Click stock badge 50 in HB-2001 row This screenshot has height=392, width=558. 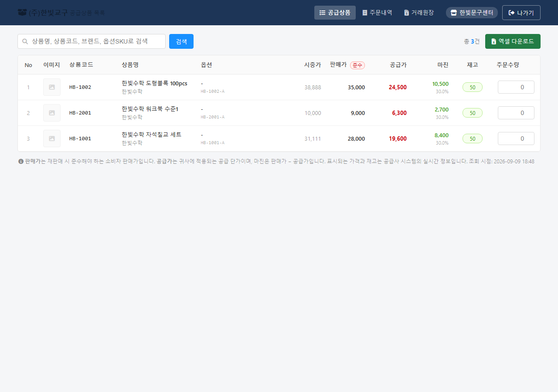click(x=473, y=113)
